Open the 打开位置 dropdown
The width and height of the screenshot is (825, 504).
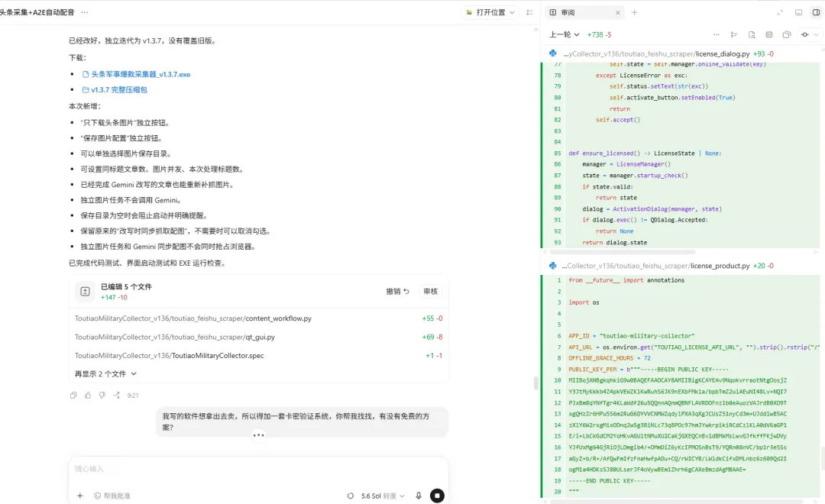click(490, 12)
